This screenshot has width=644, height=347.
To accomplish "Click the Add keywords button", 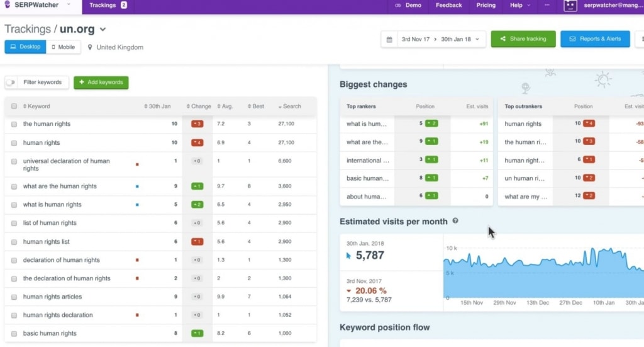I will (x=101, y=82).
